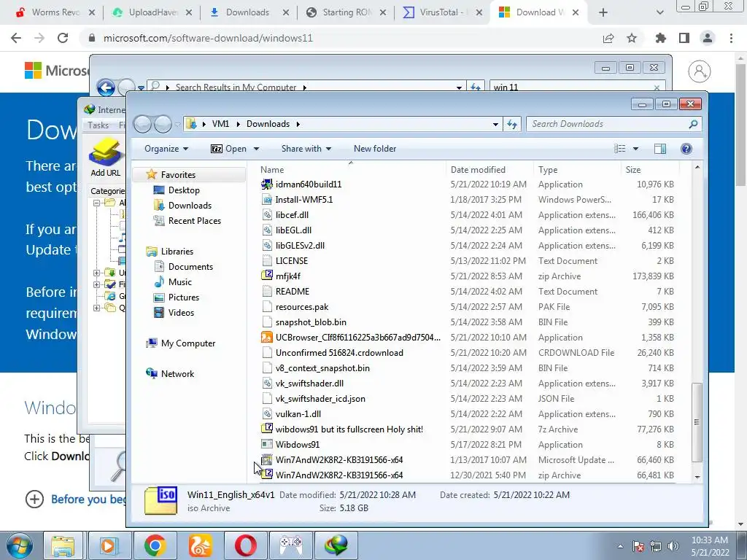Open Opera from taskbar
Image resolution: width=747 pixels, height=560 pixels.
[x=246, y=545]
